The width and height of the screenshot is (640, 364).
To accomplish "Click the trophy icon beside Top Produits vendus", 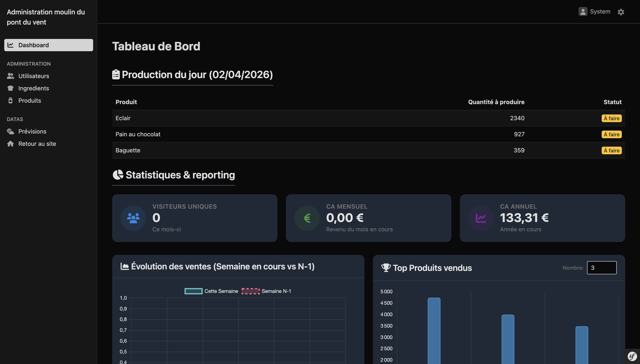I will tap(386, 268).
